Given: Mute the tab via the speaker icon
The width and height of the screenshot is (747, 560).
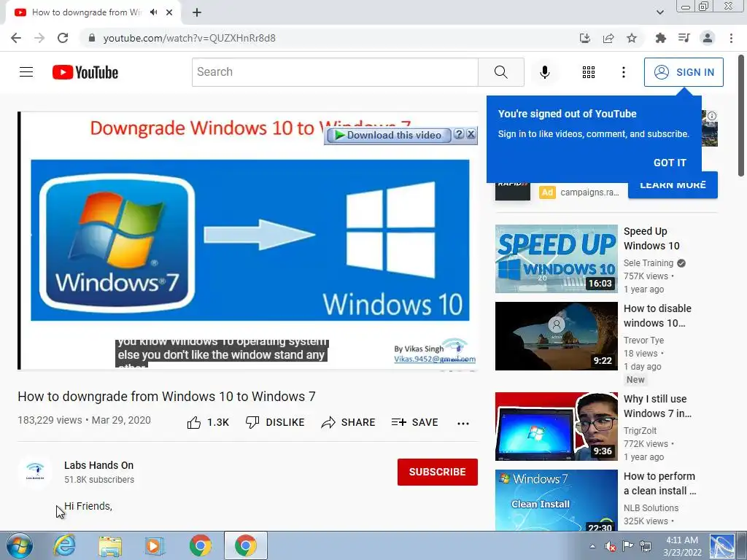Looking at the screenshot, I should pyautogui.click(x=153, y=12).
